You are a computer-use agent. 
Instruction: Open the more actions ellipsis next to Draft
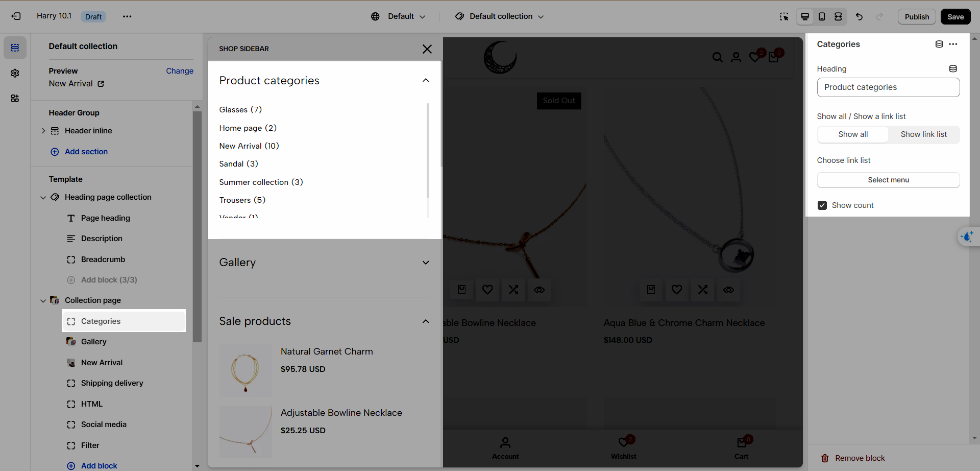point(127,16)
